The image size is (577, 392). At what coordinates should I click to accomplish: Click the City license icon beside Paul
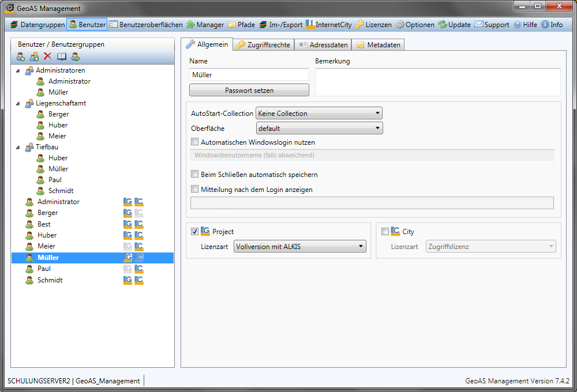139,269
